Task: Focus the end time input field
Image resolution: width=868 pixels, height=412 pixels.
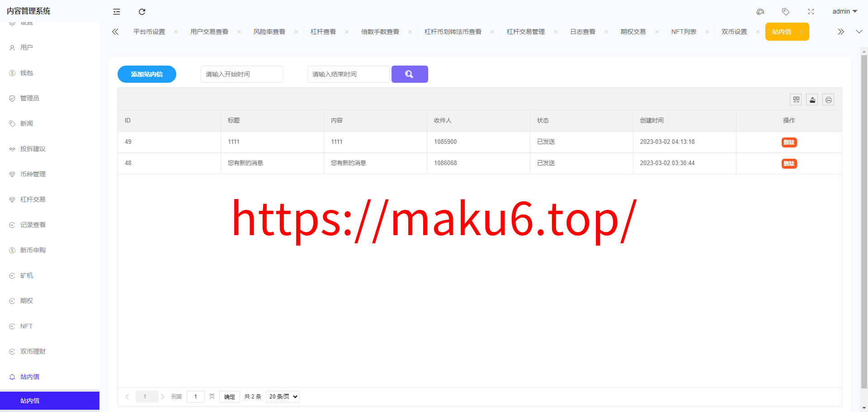Action: coord(349,74)
